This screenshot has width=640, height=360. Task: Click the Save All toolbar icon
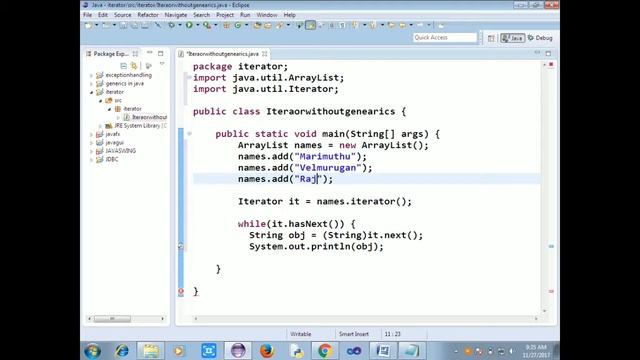coord(135,25)
